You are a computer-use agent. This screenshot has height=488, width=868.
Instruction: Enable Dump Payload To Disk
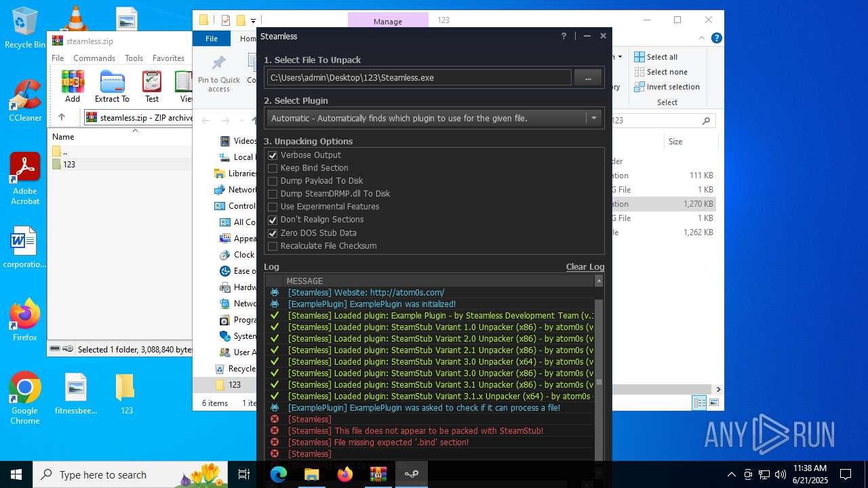(273, 181)
